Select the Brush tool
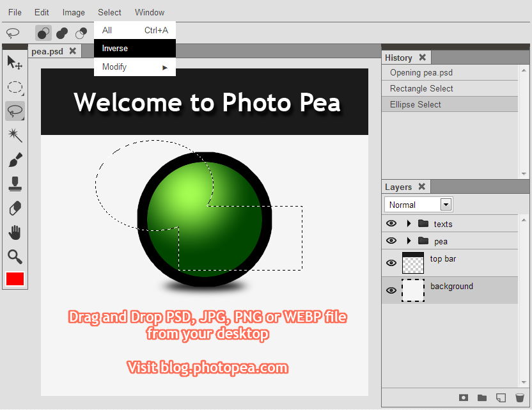This screenshot has width=532, height=410. tap(15, 159)
